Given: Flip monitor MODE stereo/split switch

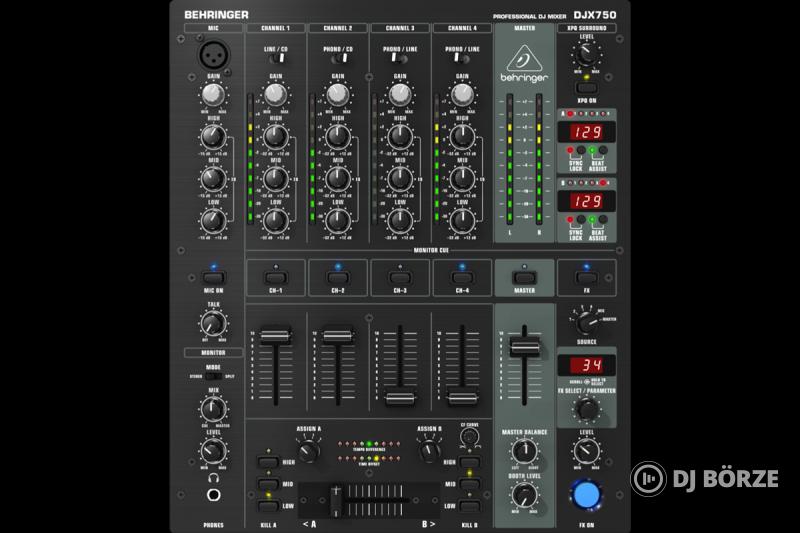Looking at the screenshot, I should click(x=213, y=376).
